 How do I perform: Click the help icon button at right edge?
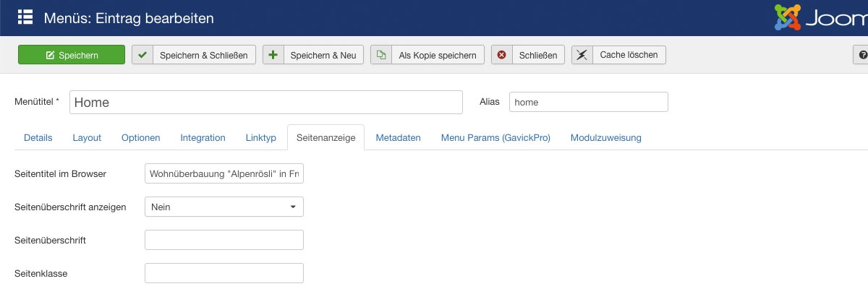pyautogui.click(x=861, y=55)
